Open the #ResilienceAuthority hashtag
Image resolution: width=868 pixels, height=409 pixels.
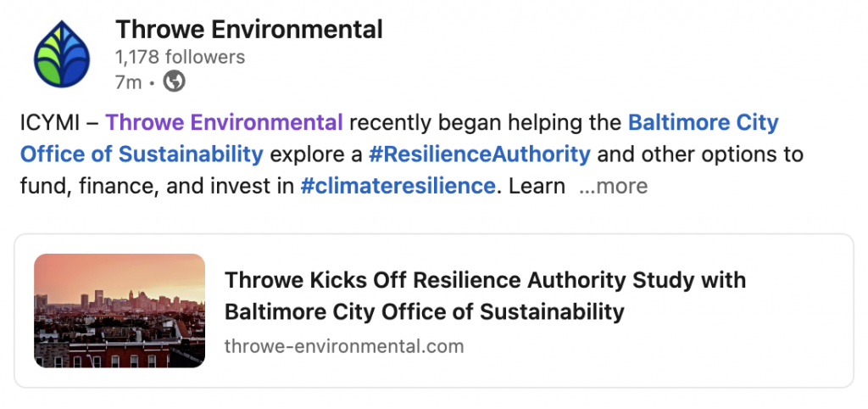(x=480, y=154)
